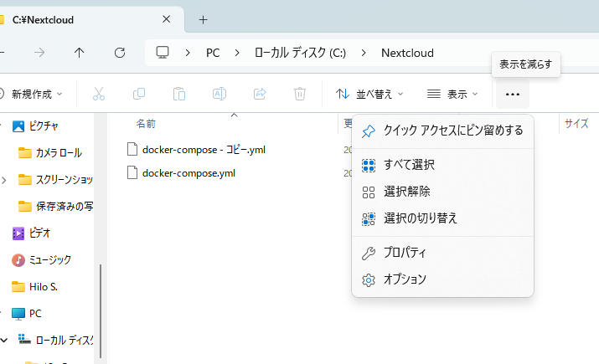Select the docker-compose.yml file
This screenshot has width=599, height=364.
(188, 173)
